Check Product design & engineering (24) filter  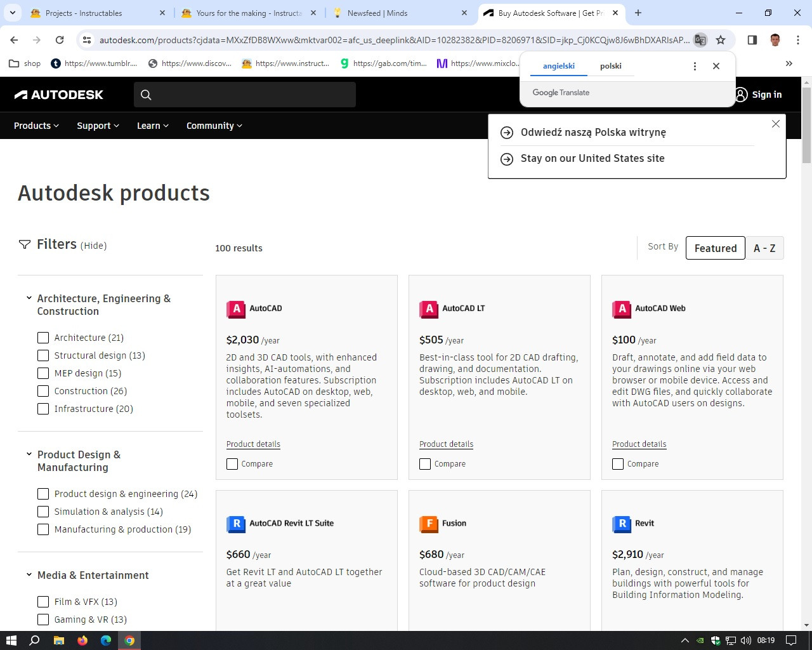[x=43, y=494]
